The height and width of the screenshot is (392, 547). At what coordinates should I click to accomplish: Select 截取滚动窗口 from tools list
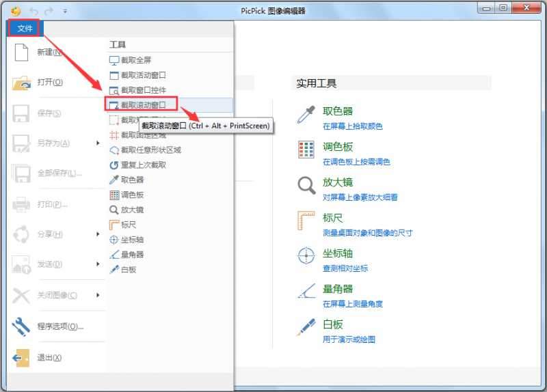point(142,105)
